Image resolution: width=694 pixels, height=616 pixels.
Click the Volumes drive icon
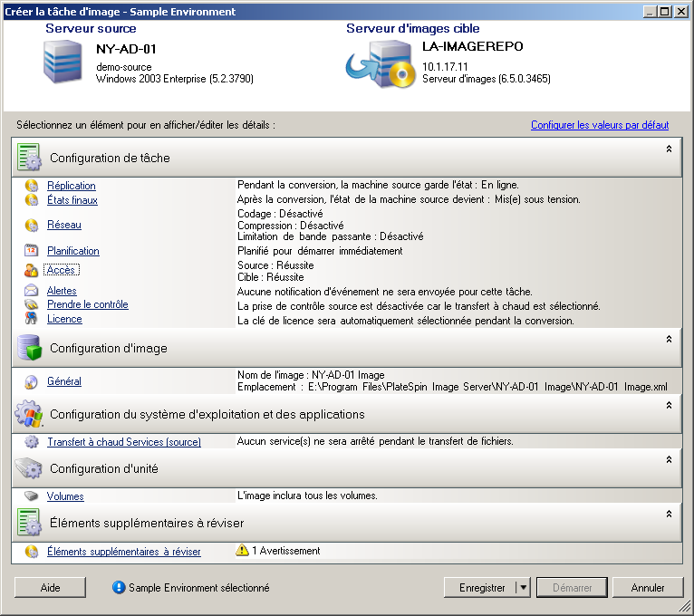point(32,496)
